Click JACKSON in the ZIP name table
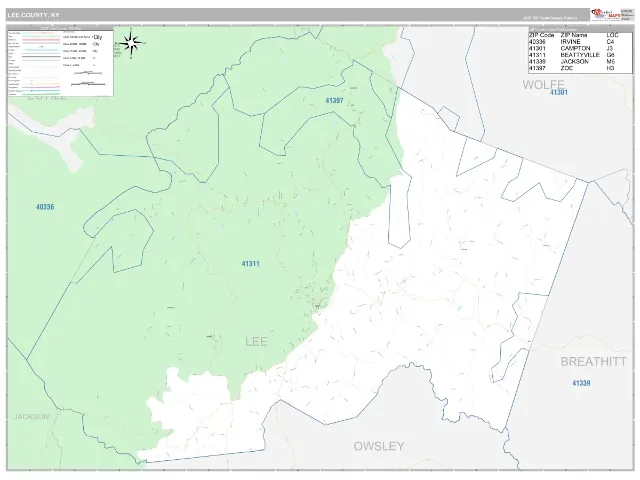This screenshot has height=480, width=640. (x=574, y=62)
